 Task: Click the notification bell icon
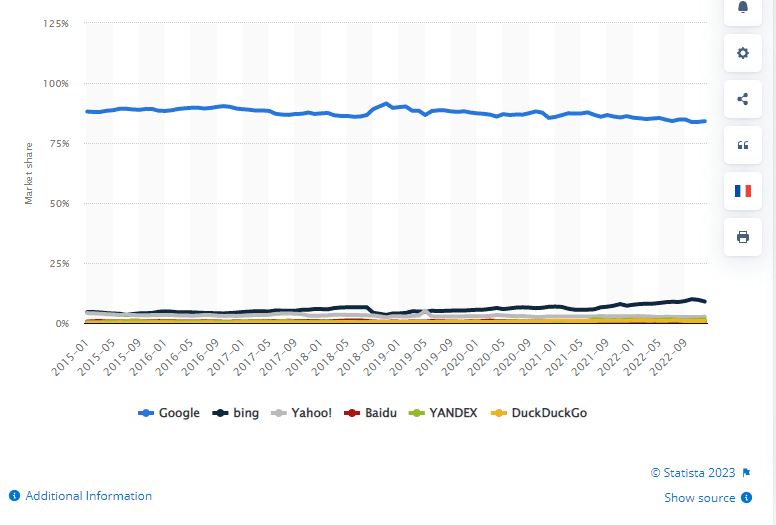tap(742, 8)
